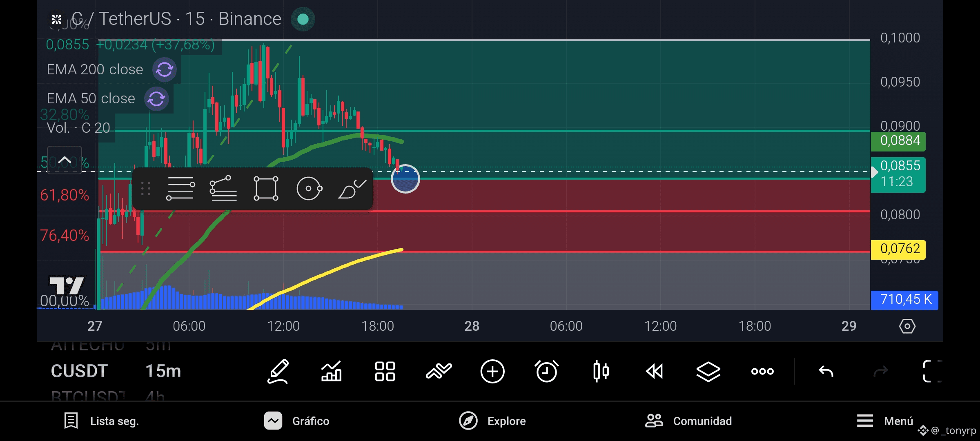980x441 pixels.
Task: Tap the 0,1000 price scale value
Action: [900, 38]
